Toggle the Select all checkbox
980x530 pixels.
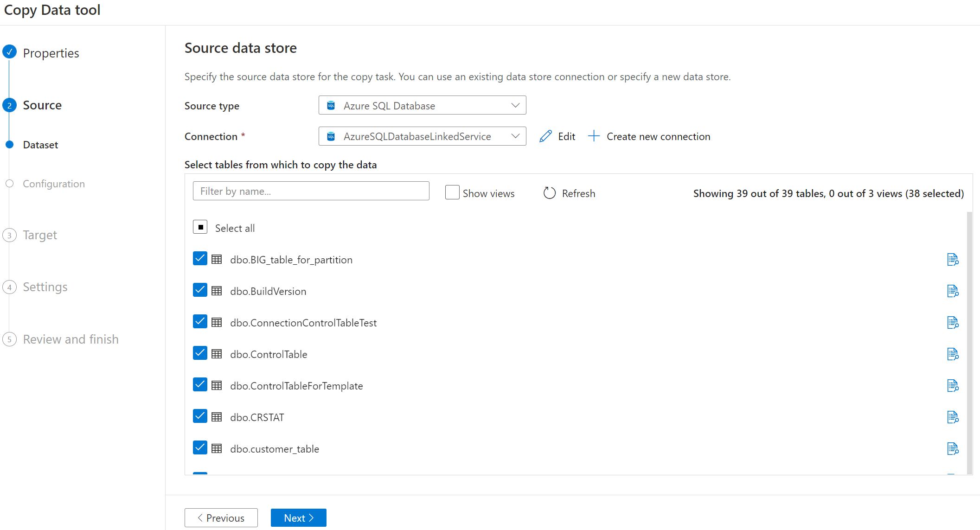(200, 228)
